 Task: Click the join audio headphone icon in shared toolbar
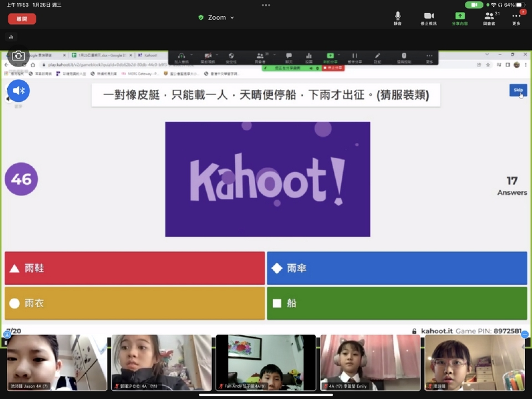pyautogui.click(x=181, y=58)
